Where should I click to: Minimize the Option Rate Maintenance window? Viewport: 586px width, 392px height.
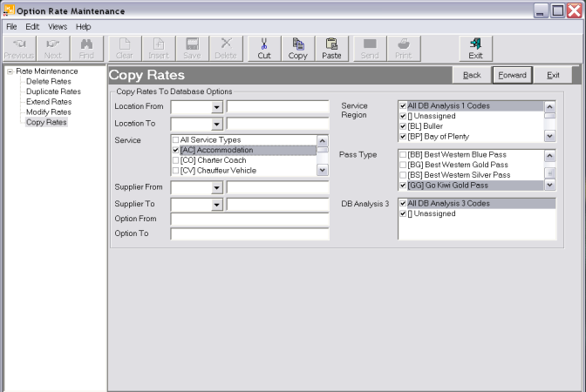(x=541, y=10)
